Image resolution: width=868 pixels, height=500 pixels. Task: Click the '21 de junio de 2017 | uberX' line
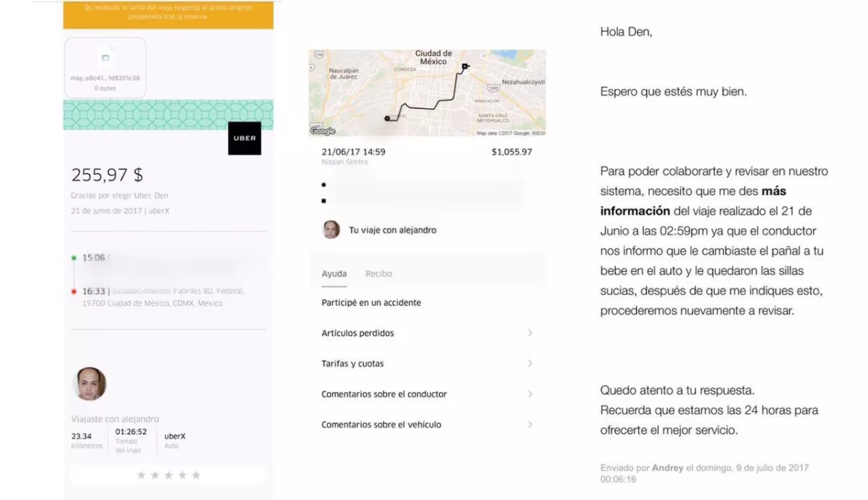pos(120,210)
